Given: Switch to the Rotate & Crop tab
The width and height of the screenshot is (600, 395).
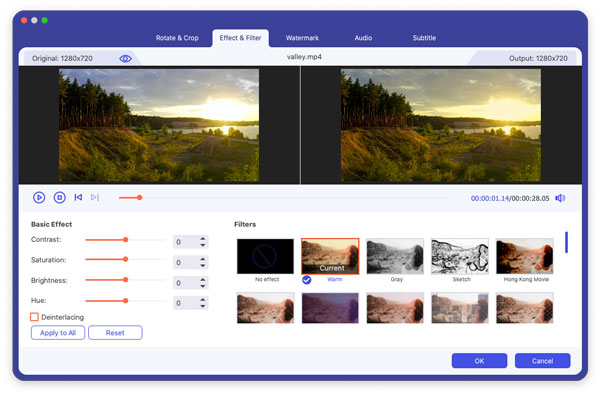Looking at the screenshot, I should tap(177, 38).
